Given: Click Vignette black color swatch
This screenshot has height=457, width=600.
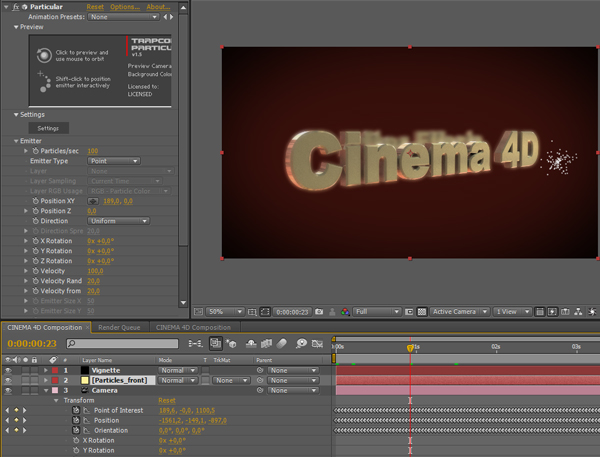Looking at the screenshot, I should coord(85,370).
